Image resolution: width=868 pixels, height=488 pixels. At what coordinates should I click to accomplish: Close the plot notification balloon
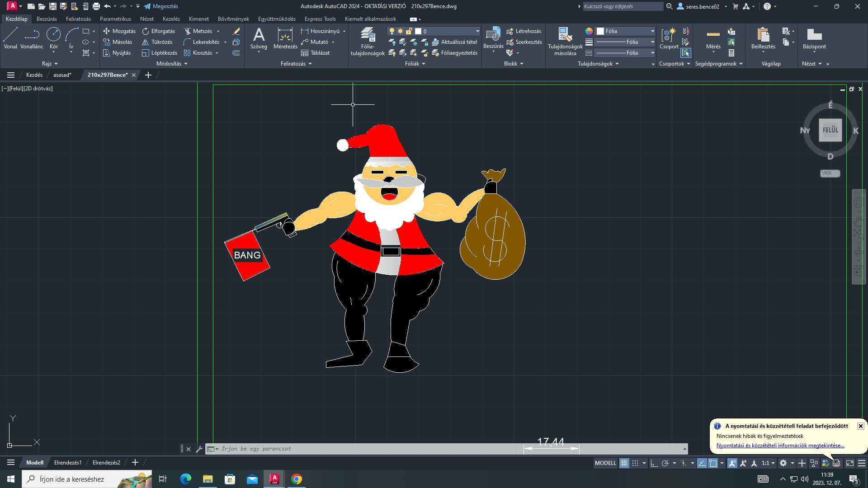point(860,426)
